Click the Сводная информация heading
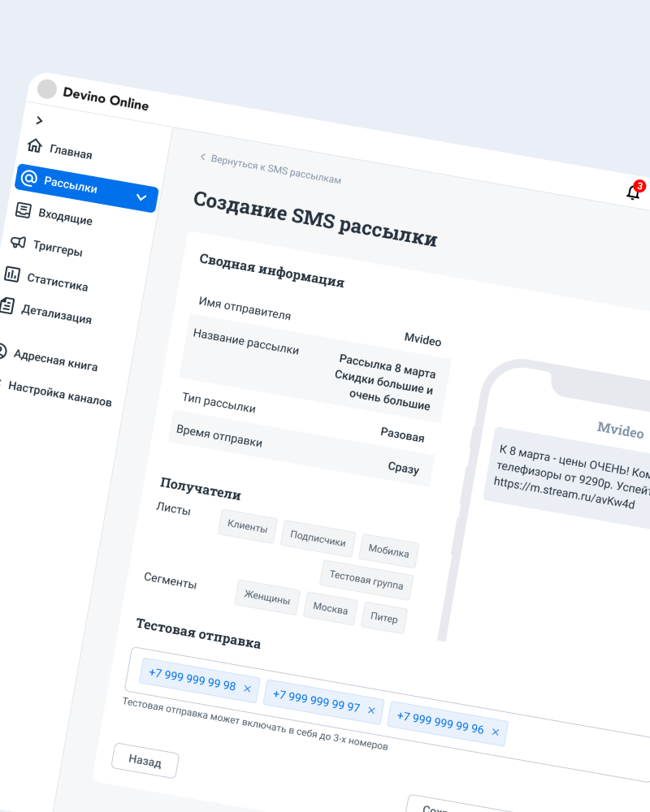The width and height of the screenshot is (650, 812). click(272, 270)
